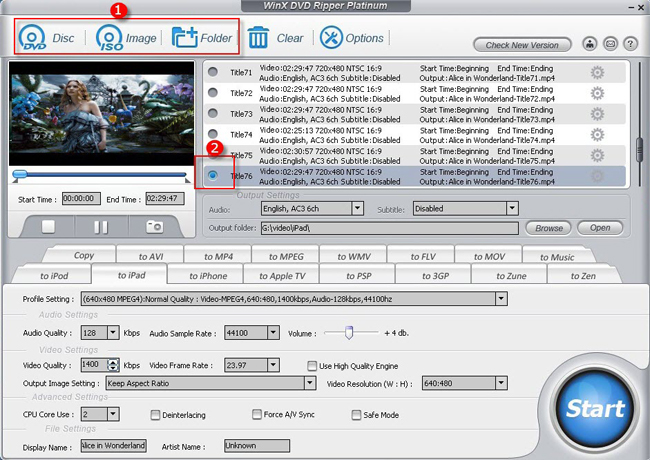This screenshot has width=650, height=460.
Task: Load an ISO Image source
Action: (x=126, y=38)
